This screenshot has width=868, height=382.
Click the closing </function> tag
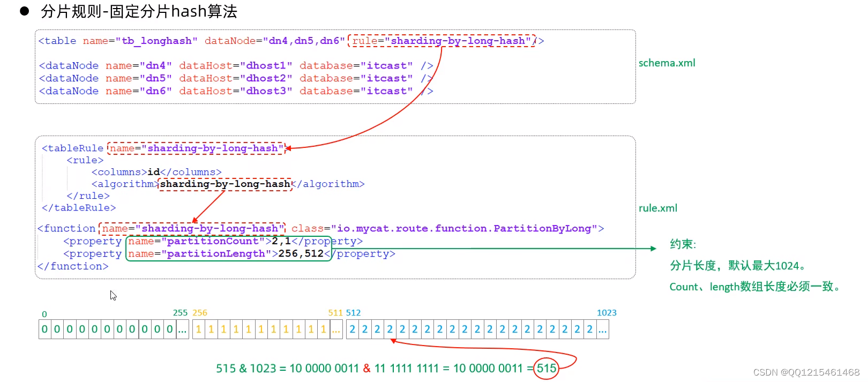73,266
